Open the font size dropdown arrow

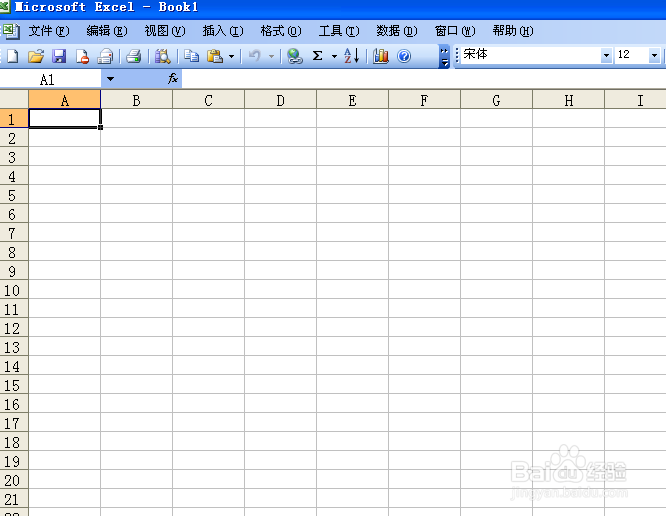(654, 55)
